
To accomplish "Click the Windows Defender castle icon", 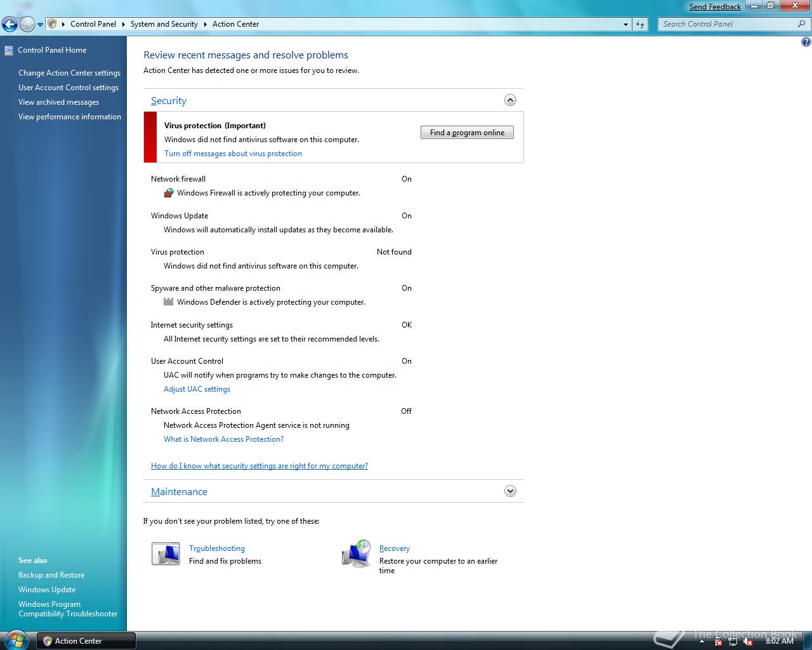I will click(x=169, y=302).
